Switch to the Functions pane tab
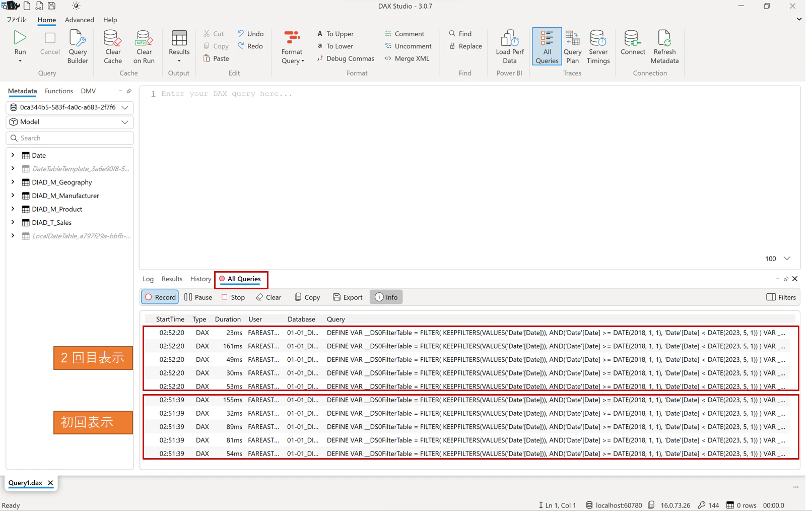Screen dimensions: 812x511 pos(59,91)
